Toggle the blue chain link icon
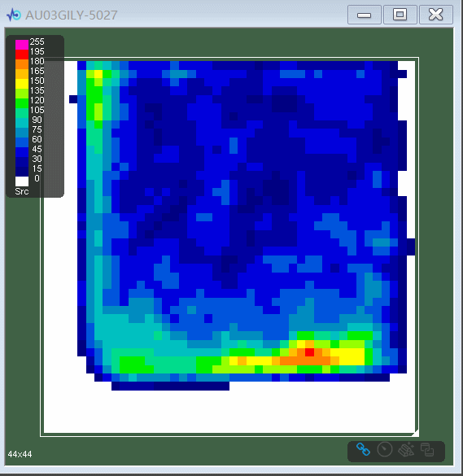Image resolution: width=463 pixels, height=476 pixels. click(363, 450)
